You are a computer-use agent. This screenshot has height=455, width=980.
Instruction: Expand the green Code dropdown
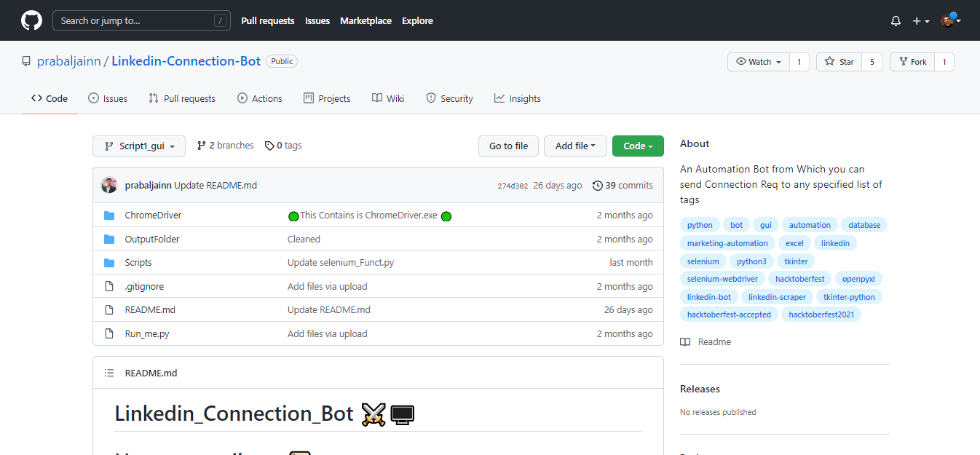pyautogui.click(x=638, y=146)
